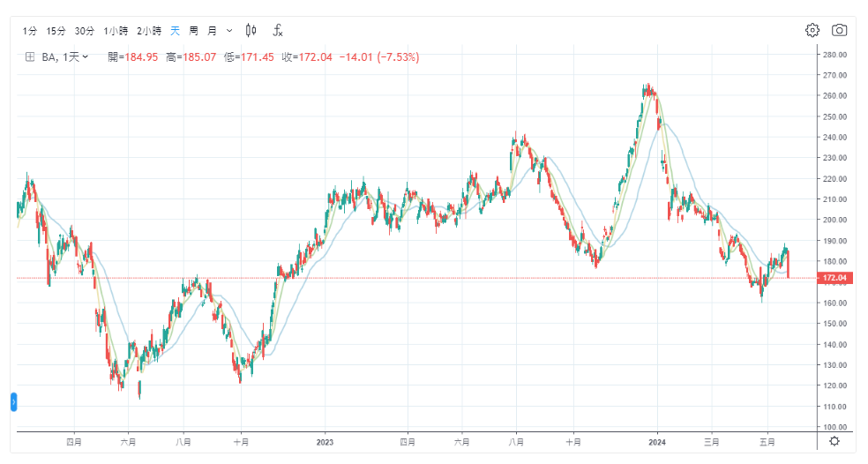Choose the 月 monthly interval
This screenshot has height=464, width=868.
(x=212, y=31)
